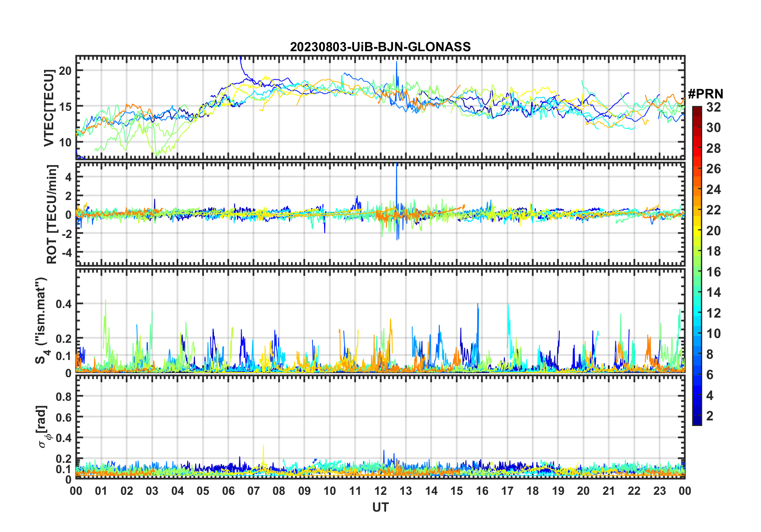Click the sigma phi yellow spike near 07:20 UT
The height and width of the screenshot is (532, 761).
point(263,456)
